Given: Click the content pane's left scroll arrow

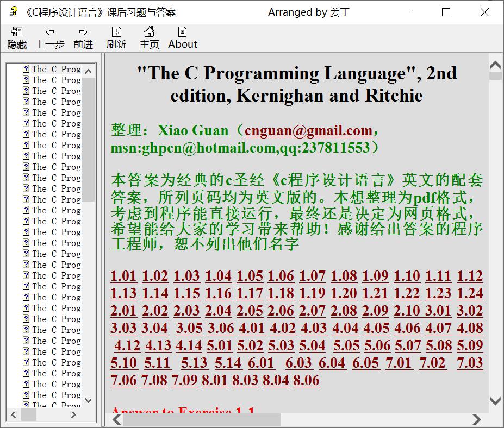Looking at the screenshot, I should [x=117, y=420].
